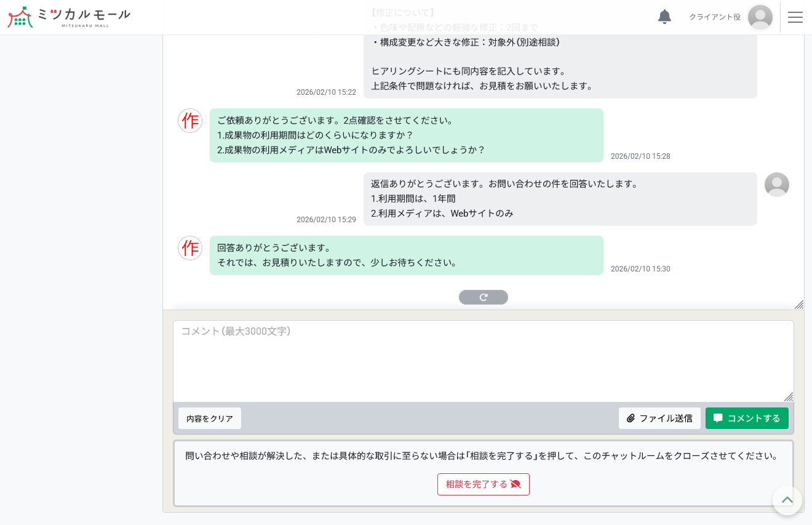Click the 作 avatar beside the 回答ありがとうございます message
Image resolution: width=812 pixels, height=525 pixels.
[190, 248]
